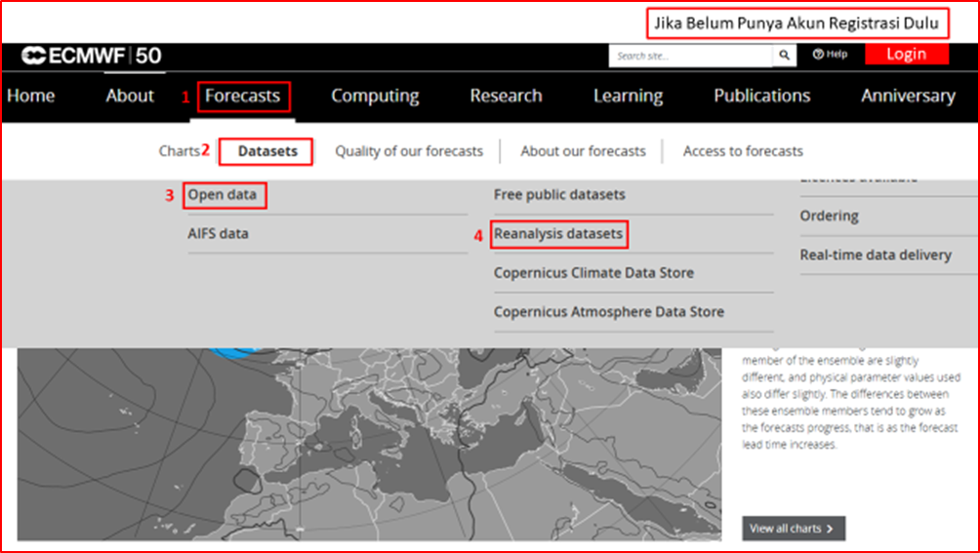Image resolution: width=980 pixels, height=553 pixels.
Task: Click the search magnifier icon
Action: pos(785,56)
